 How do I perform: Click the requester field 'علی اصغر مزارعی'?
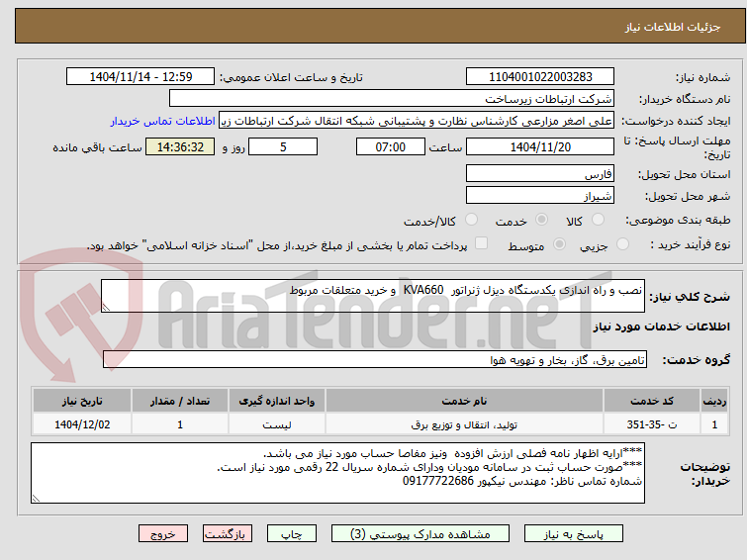click(417, 121)
